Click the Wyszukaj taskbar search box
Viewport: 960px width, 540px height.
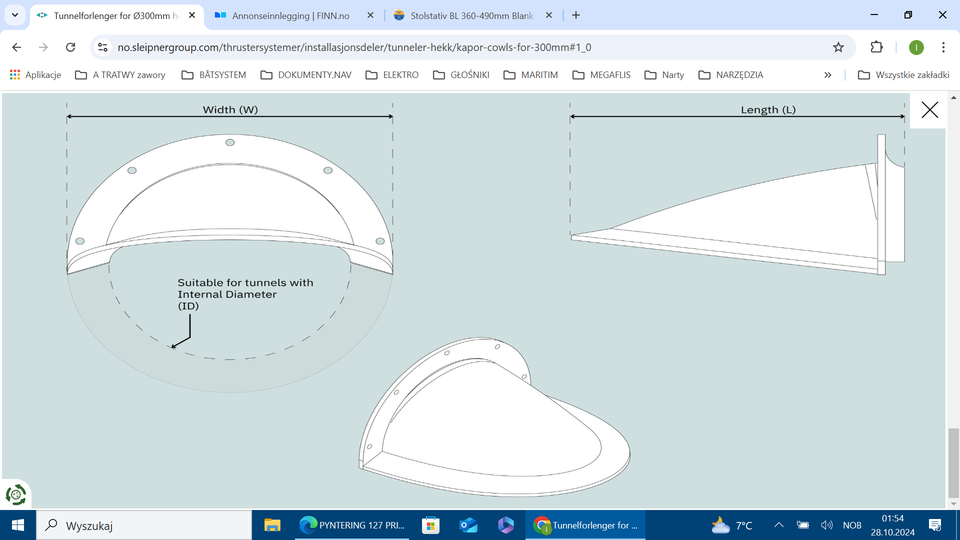click(144, 525)
